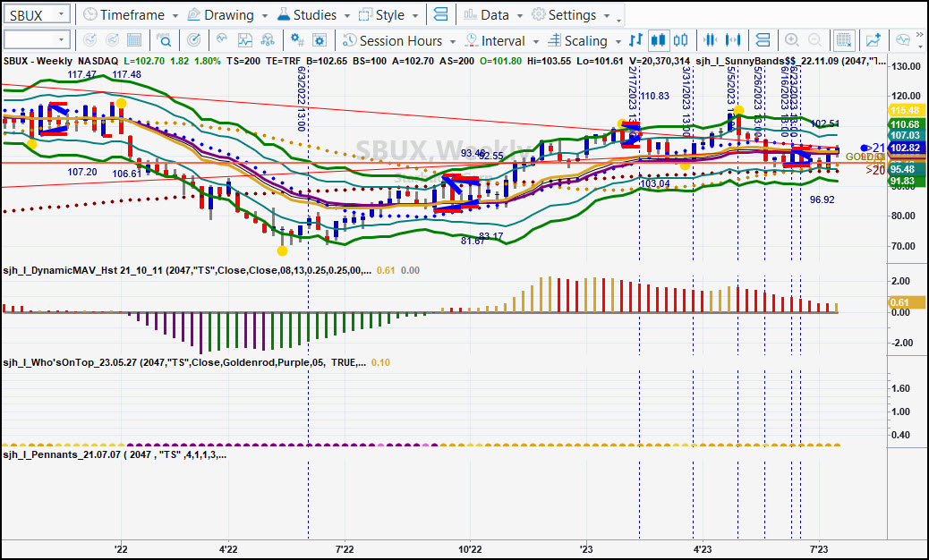
Task: Open the Drawing menu
Action: (x=220, y=15)
